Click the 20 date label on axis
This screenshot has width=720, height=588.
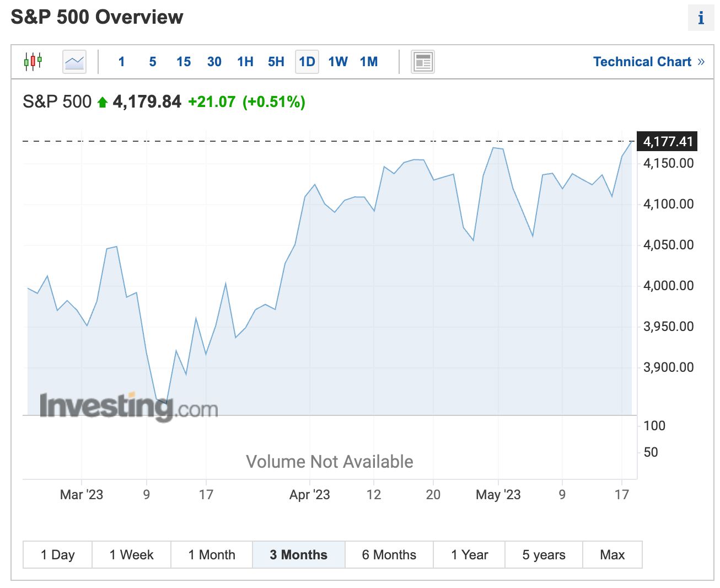pyautogui.click(x=433, y=495)
